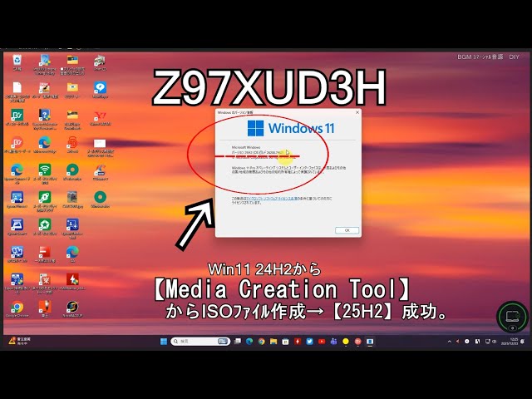The image size is (532, 399).
Task: Expand the system tray hidden icons chevron
Action: tap(450, 342)
